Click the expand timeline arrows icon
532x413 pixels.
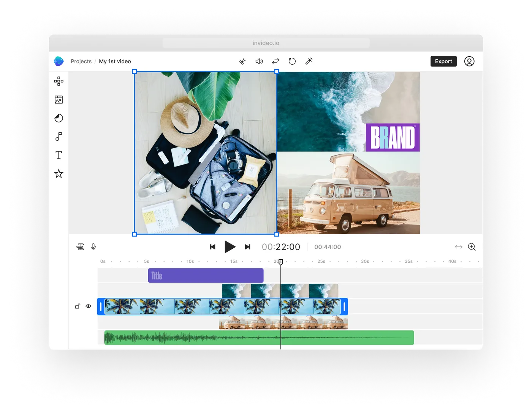pyautogui.click(x=459, y=247)
